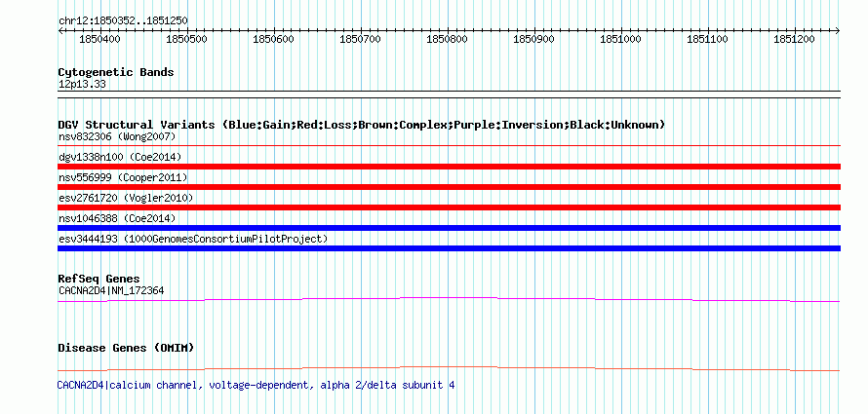Click the 12p13.33 band label
This screenshot has height=414, width=868.
(82, 85)
